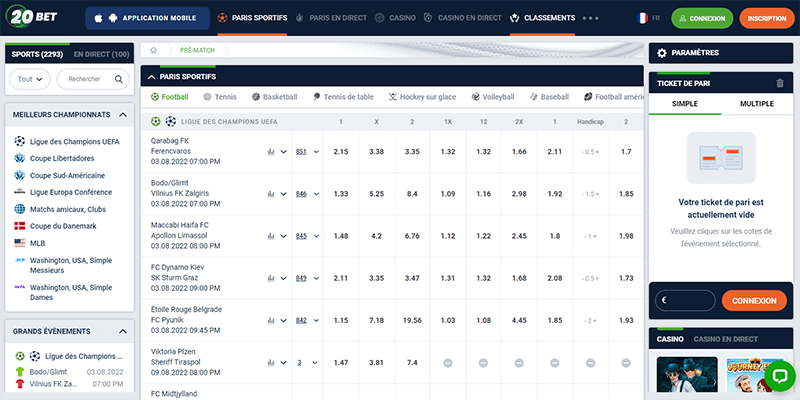Click Application Mobile button
Screen dimensions: 800x400
click(x=147, y=18)
